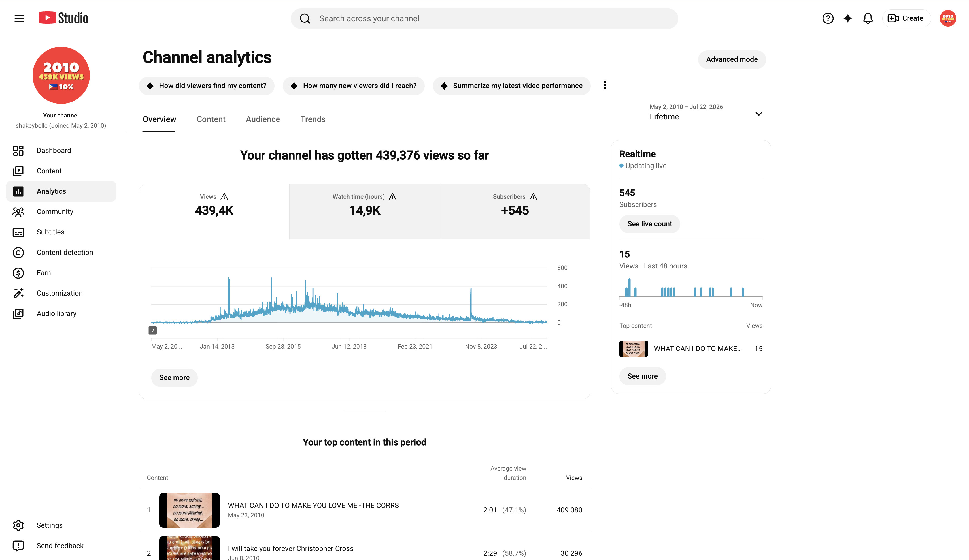Open the three-dot more prompts menu
Image resolution: width=969 pixels, height=560 pixels.
click(x=605, y=85)
